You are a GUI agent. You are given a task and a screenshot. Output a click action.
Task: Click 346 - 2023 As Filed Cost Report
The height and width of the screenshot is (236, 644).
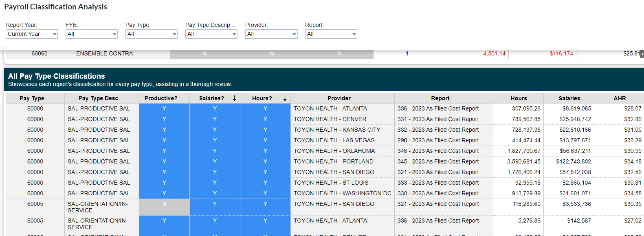(438, 151)
